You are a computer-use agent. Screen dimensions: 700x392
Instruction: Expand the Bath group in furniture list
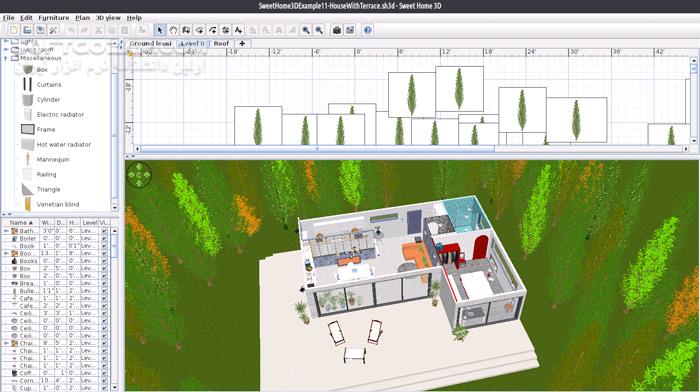6,231
